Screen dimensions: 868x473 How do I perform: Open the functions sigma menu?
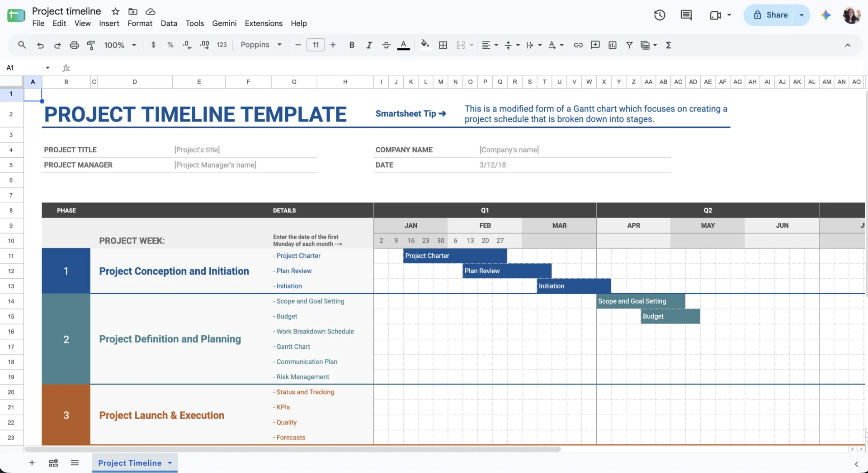point(668,45)
